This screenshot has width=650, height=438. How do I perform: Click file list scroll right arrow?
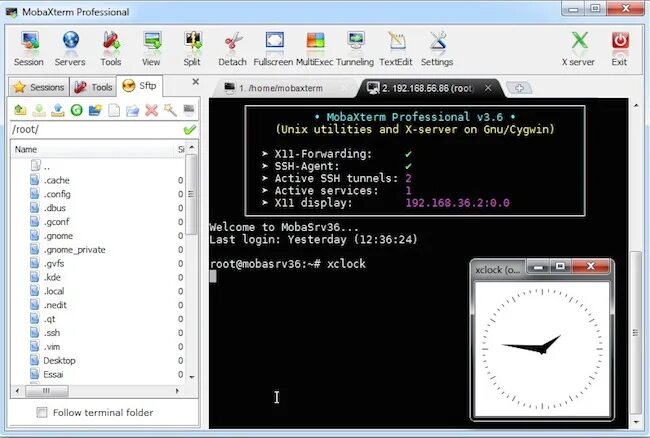pyautogui.click(x=177, y=391)
